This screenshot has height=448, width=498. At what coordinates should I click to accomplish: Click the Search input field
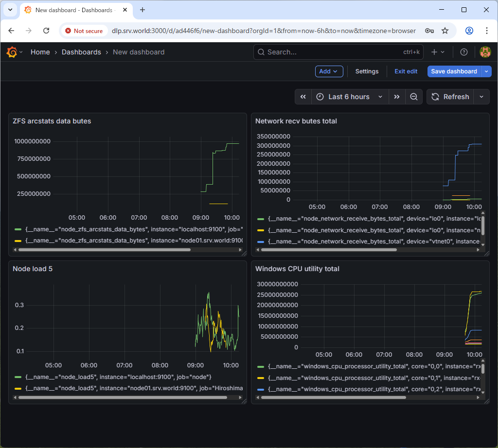338,52
